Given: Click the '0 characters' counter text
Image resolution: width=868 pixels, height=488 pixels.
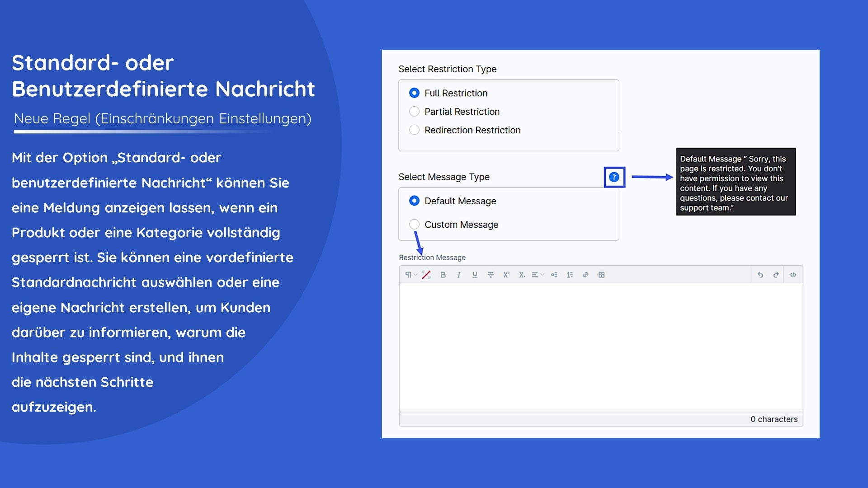Looking at the screenshot, I should click(774, 419).
